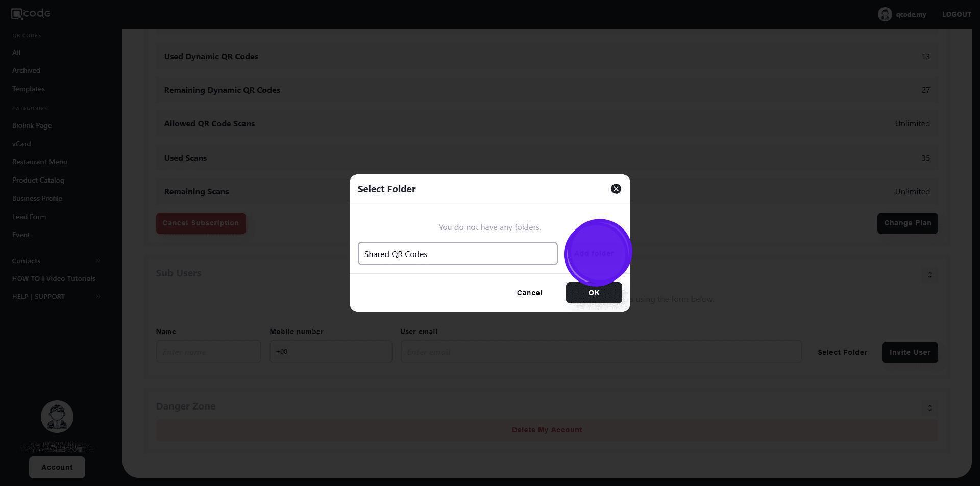
Task: Click the qcode logo in header
Action: [31, 14]
